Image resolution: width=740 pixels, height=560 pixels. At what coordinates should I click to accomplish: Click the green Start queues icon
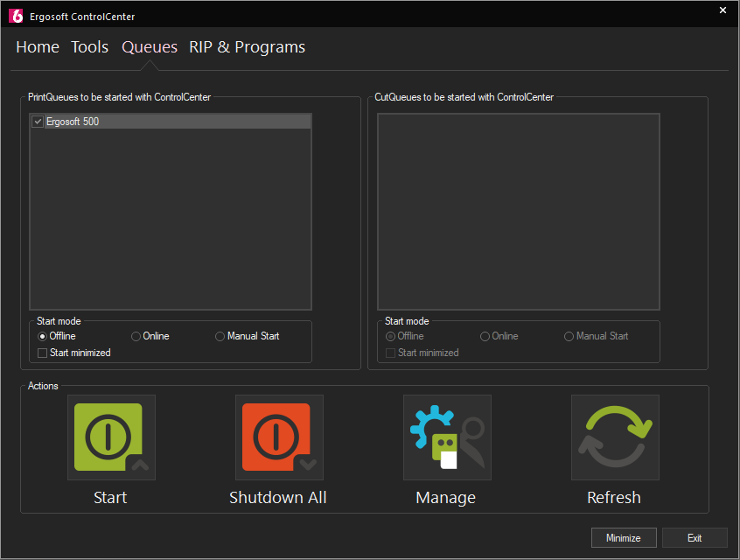111,437
